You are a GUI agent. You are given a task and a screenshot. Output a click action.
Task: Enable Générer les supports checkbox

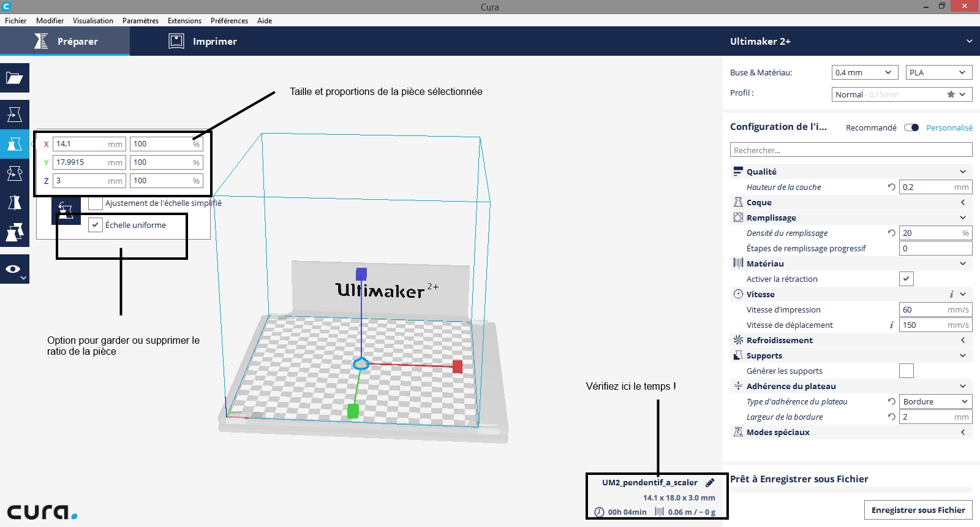click(907, 371)
